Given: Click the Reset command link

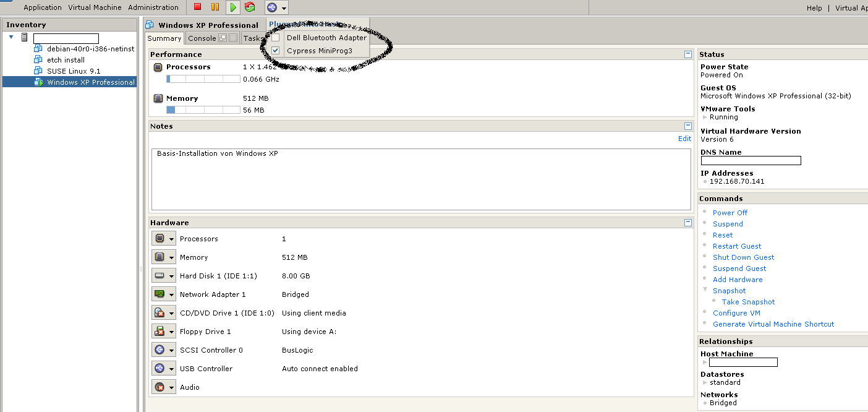Looking at the screenshot, I should (x=723, y=235).
